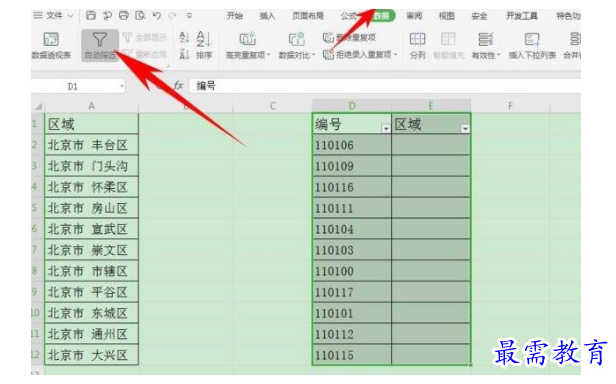
Task: Open the 文件 menu
Action: pyautogui.click(x=54, y=15)
